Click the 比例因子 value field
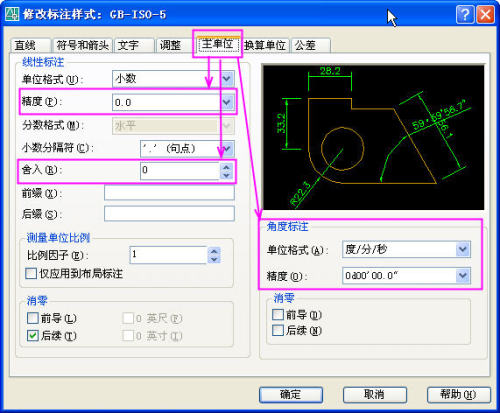This screenshot has height=413, width=500. (168, 255)
